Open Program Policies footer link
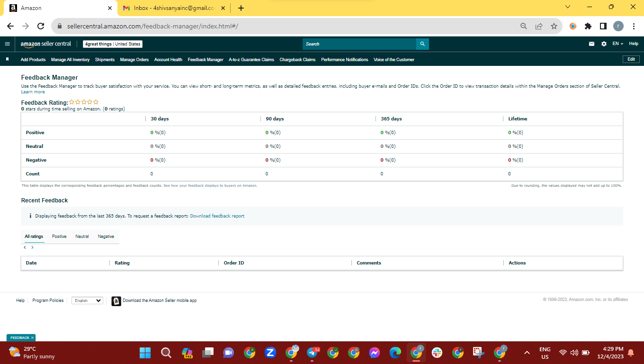The width and height of the screenshot is (644, 364). (48, 300)
